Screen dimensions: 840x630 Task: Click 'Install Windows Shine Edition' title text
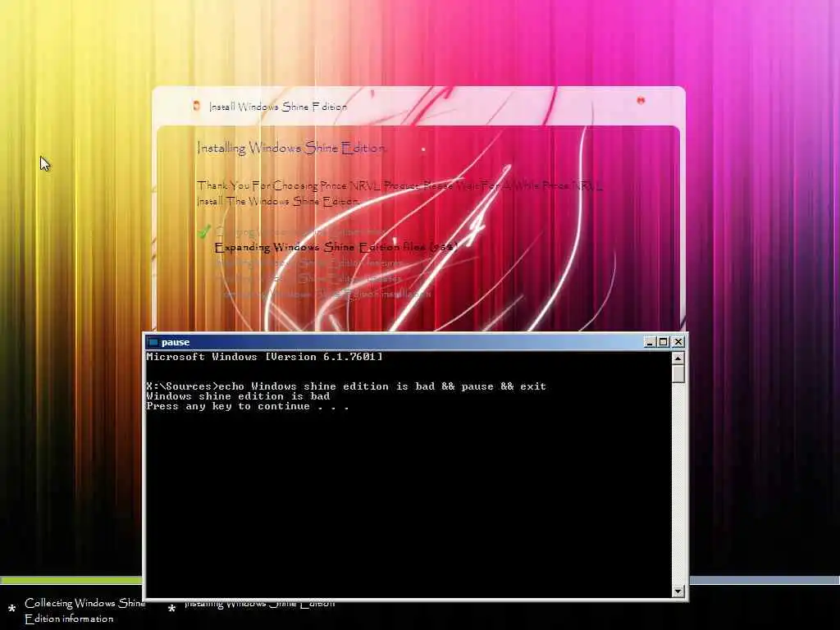pyautogui.click(x=278, y=107)
